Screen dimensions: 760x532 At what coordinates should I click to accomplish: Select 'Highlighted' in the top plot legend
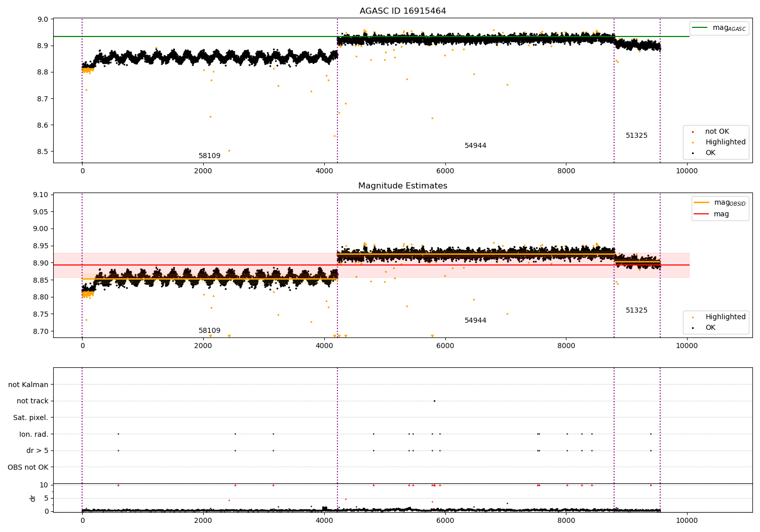[726, 142]
